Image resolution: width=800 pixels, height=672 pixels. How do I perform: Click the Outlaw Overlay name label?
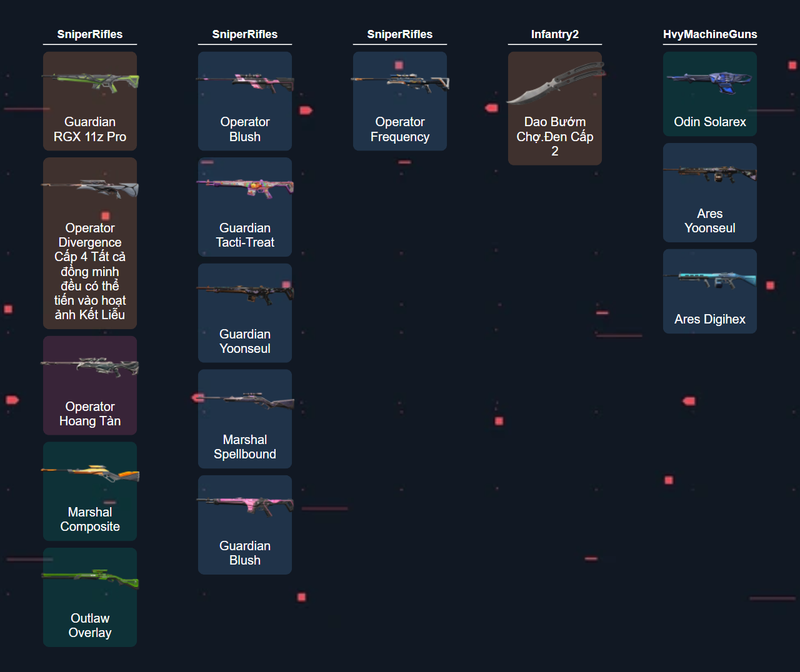coord(90,625)
